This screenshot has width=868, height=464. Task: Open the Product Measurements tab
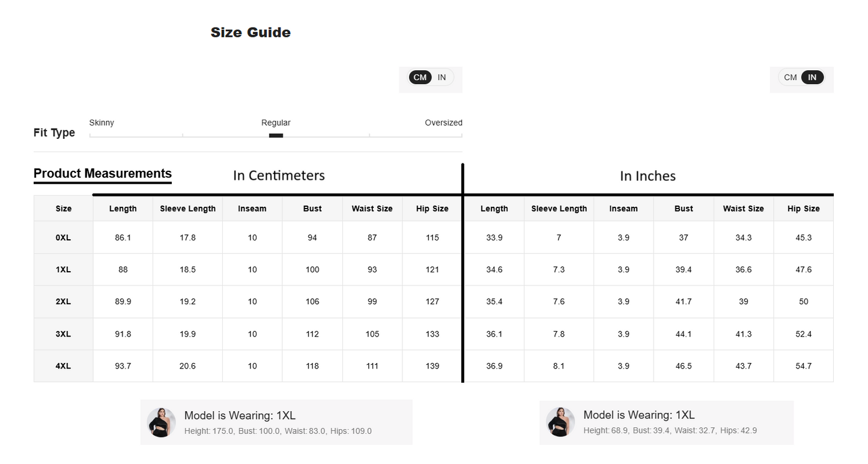[103, 174]
